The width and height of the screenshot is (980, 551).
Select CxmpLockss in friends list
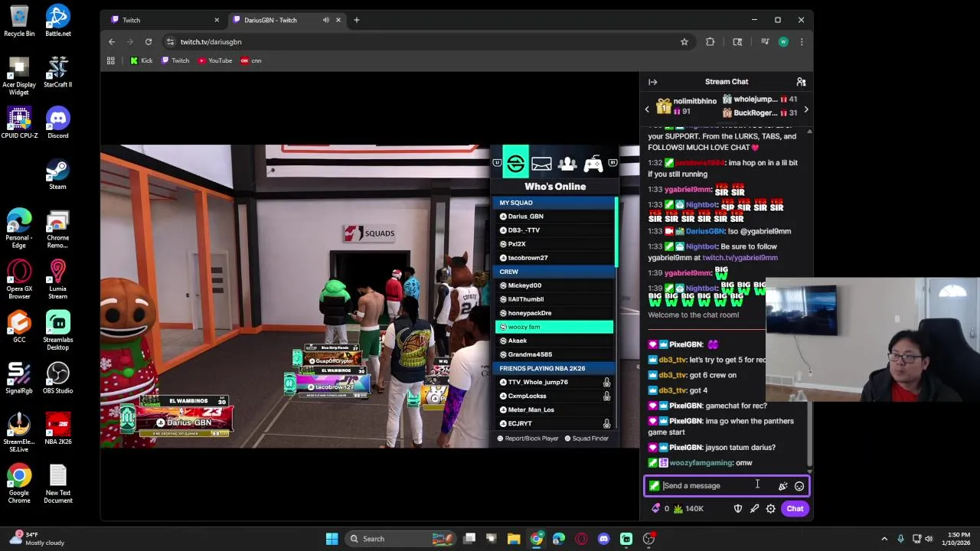click(554, 396)
